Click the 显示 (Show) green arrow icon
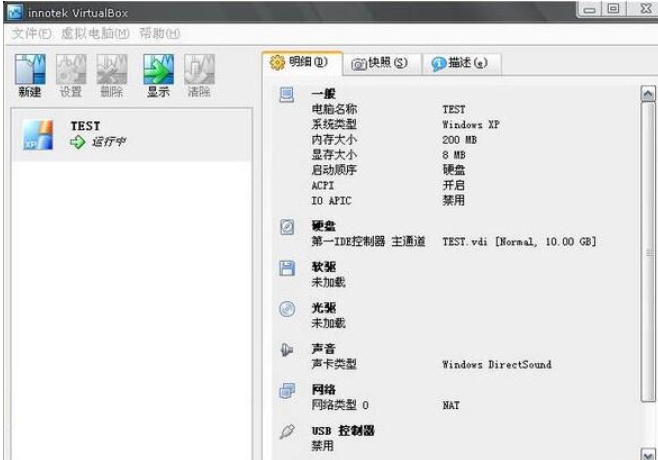This screenshot has height=460, width=658. tap(158, 70)
